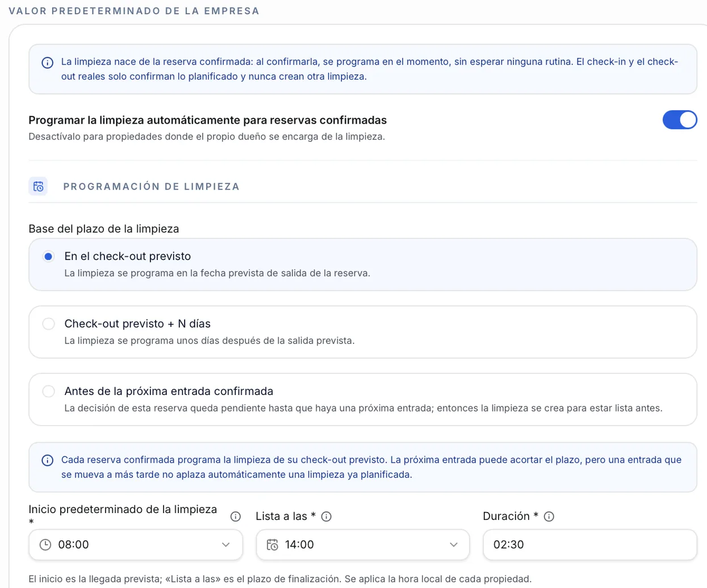Screen dimensions: 707x588
Task: Select 'En el check-out previsto' radio option
Action: point(48,257)
